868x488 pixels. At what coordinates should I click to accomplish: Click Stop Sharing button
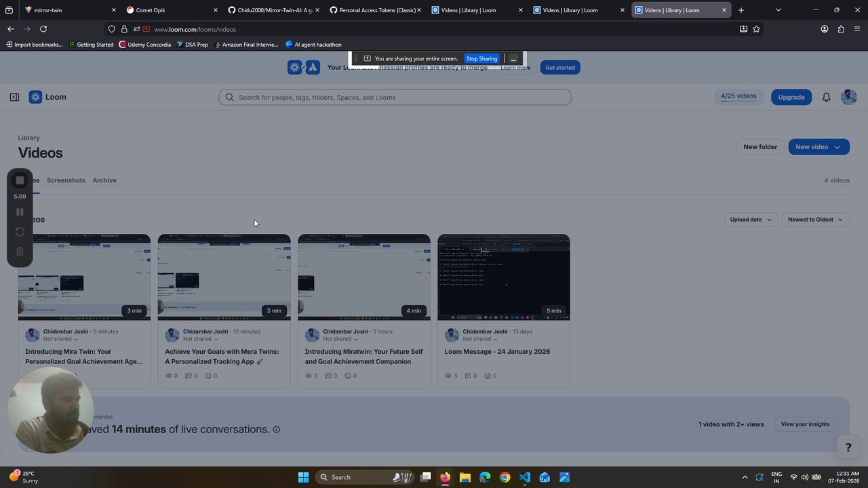[x=481, y=59]
